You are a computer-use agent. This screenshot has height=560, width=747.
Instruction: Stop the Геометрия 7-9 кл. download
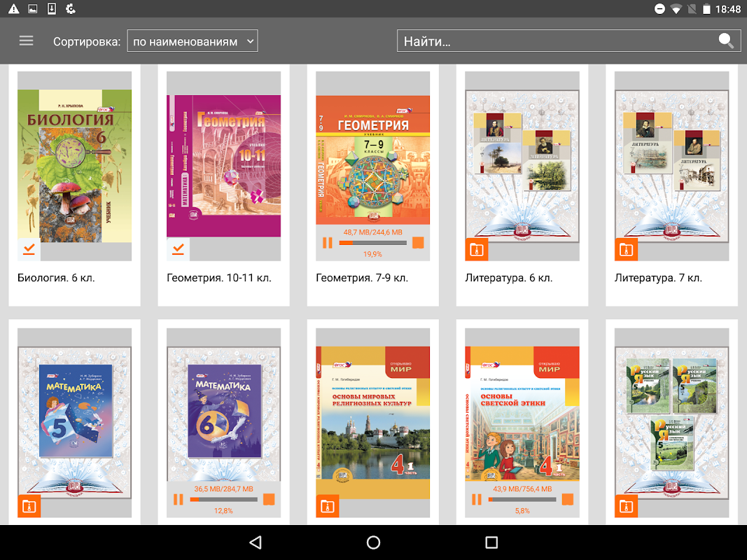(418, 243)
